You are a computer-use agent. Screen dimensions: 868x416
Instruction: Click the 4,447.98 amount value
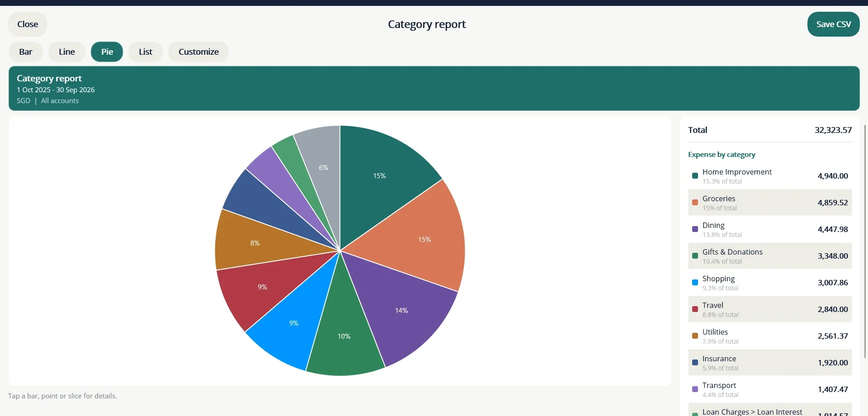point(833,229)
